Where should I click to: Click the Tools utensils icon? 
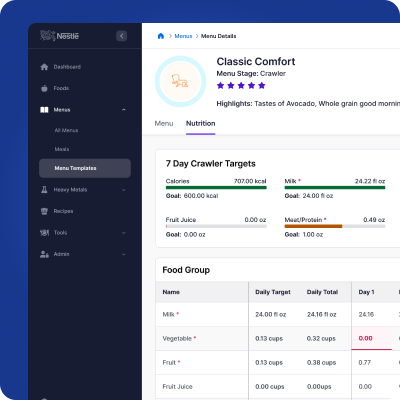(x=44, y=233)
